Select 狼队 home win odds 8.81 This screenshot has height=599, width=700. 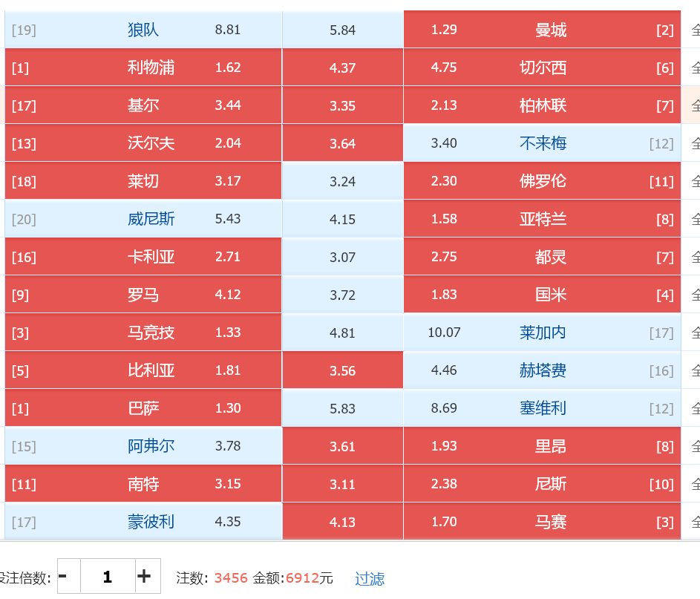pos(143,30)
